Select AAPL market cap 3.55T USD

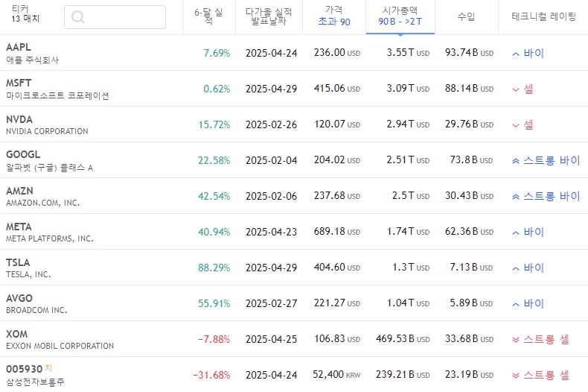point(408,53)
